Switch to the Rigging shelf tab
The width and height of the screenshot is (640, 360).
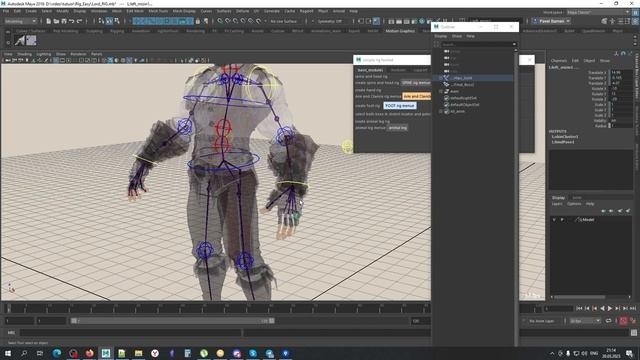point(117,31)
